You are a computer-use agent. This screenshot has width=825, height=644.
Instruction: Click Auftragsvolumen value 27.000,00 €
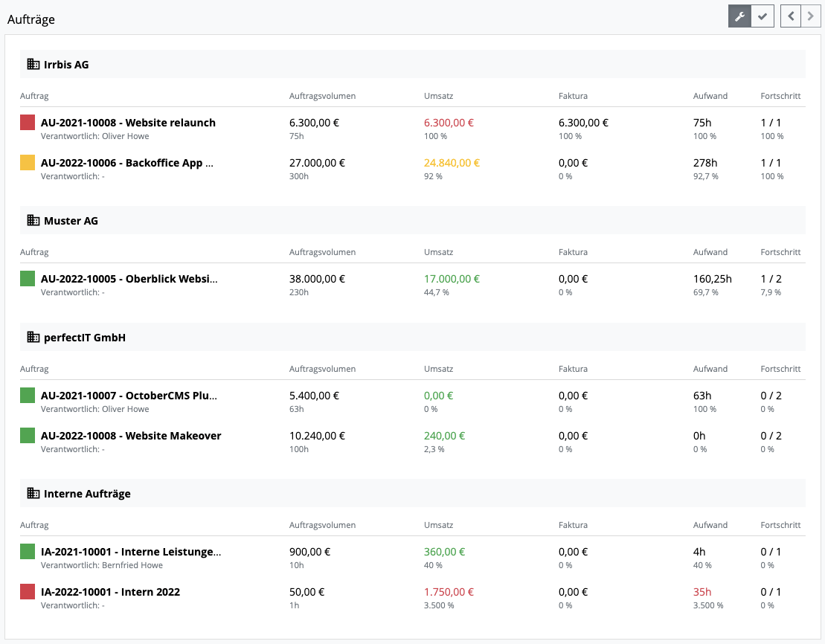[x=317, y=163]
